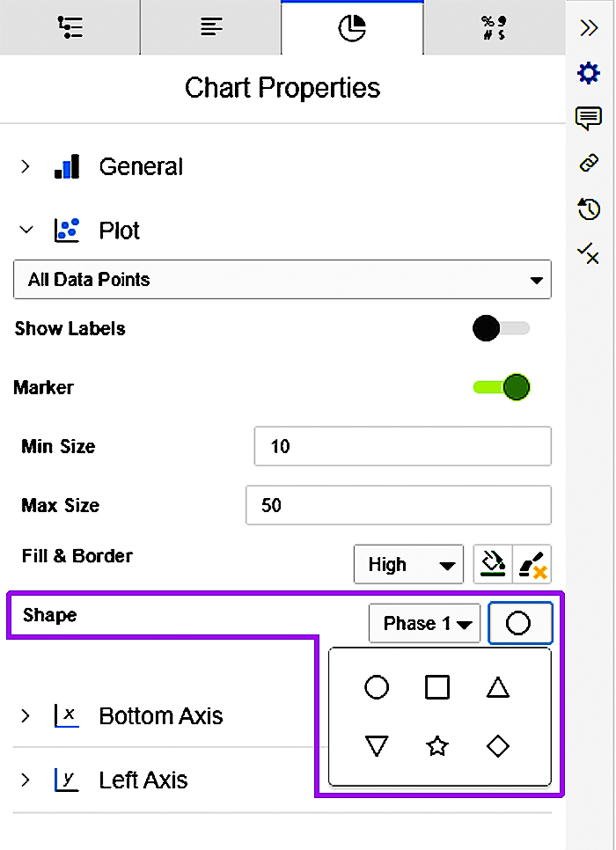Viewport: 616px width, 850px height.
Task: Click the check-and-cross validation icon
Action: (589, 253)
